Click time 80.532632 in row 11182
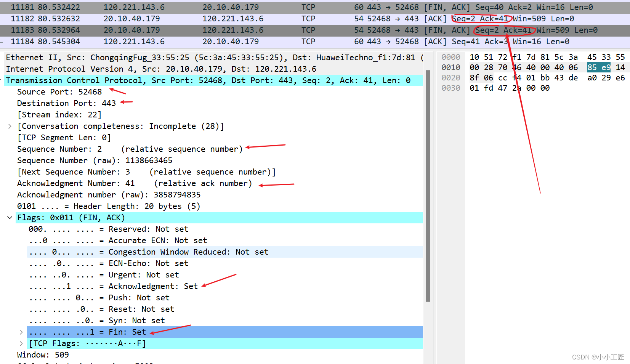The height and width of the screenshot is (364, 630). [x=59, y=19]
